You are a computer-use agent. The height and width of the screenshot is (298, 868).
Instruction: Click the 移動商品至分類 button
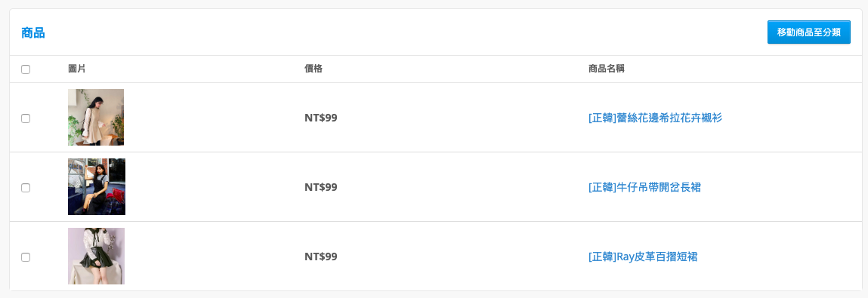809,32
